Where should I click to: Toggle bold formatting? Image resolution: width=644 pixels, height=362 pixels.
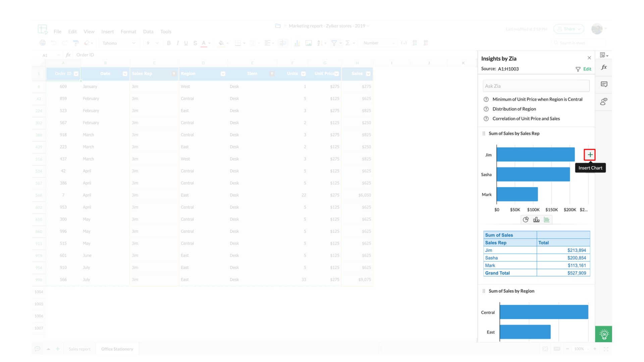point(169,43)
